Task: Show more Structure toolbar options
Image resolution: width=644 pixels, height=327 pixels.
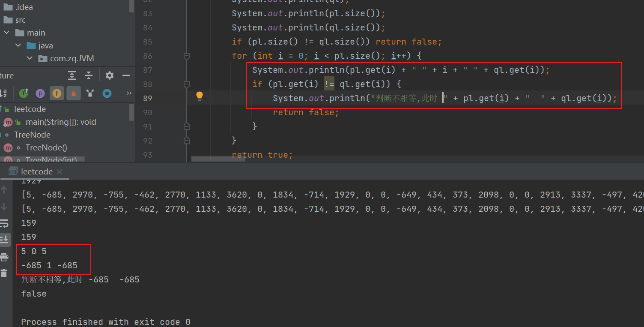Action: (x=129, y=93)
